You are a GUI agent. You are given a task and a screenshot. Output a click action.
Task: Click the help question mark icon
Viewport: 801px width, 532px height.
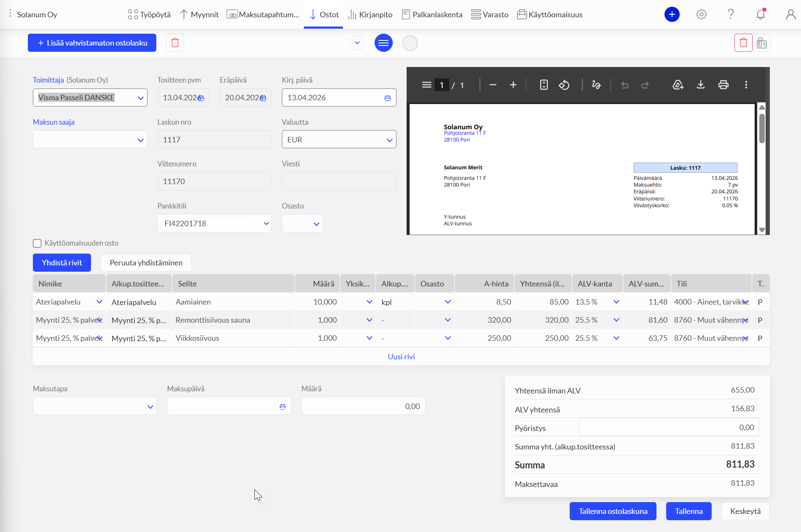click(x=731, y=14)
